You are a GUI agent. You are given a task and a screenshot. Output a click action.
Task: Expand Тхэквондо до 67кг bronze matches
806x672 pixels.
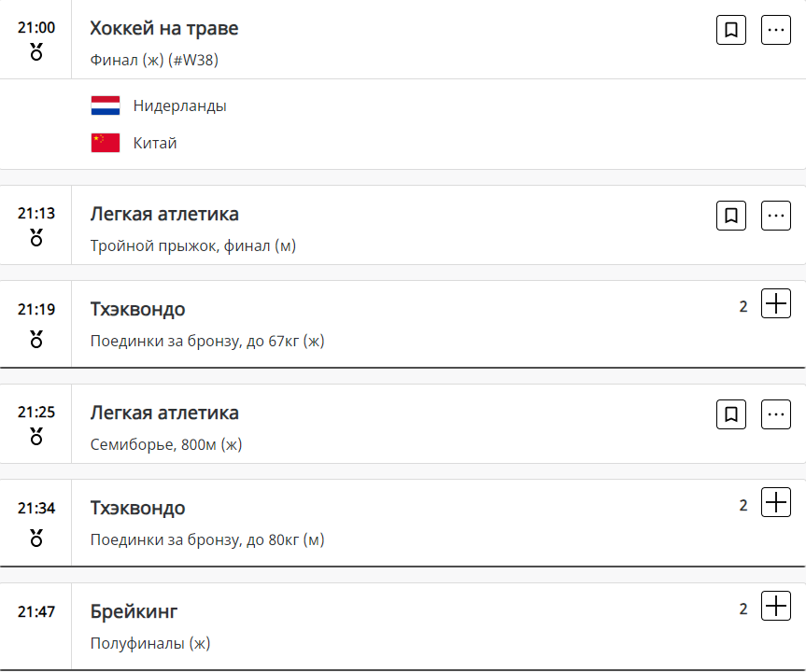pos(776,304)
